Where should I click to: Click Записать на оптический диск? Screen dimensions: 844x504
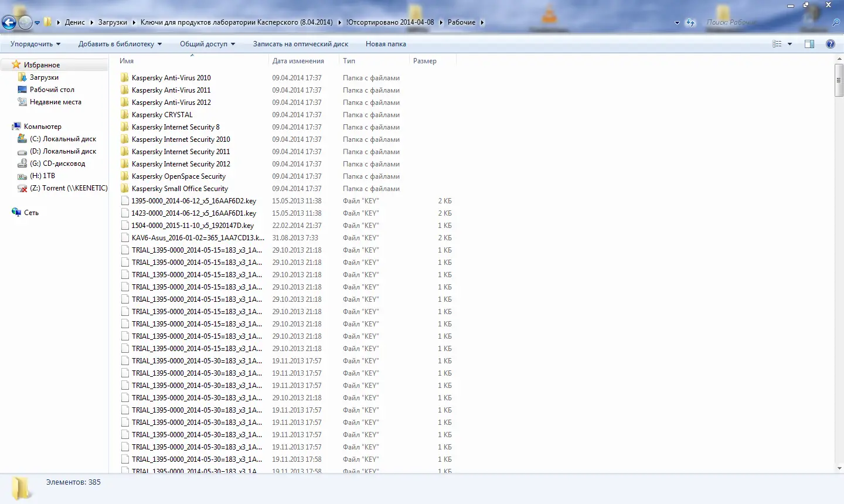pos(301,44)
